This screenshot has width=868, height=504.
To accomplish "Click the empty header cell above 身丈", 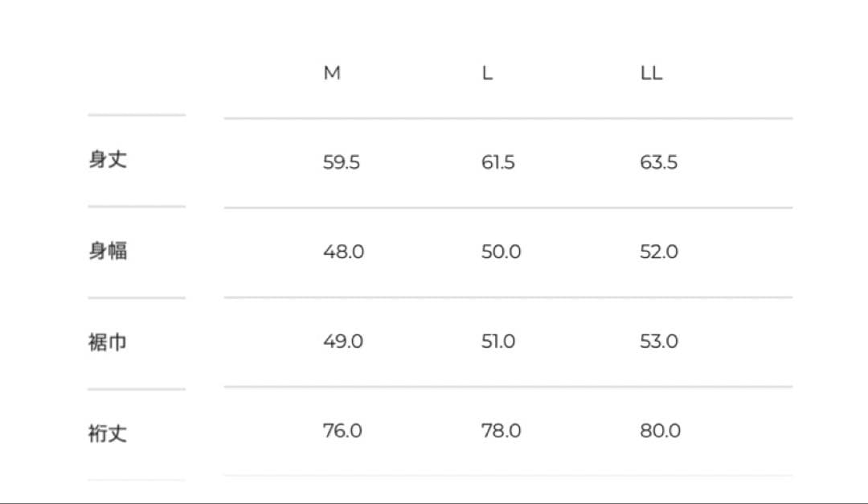I will click(x=137, y=73).
